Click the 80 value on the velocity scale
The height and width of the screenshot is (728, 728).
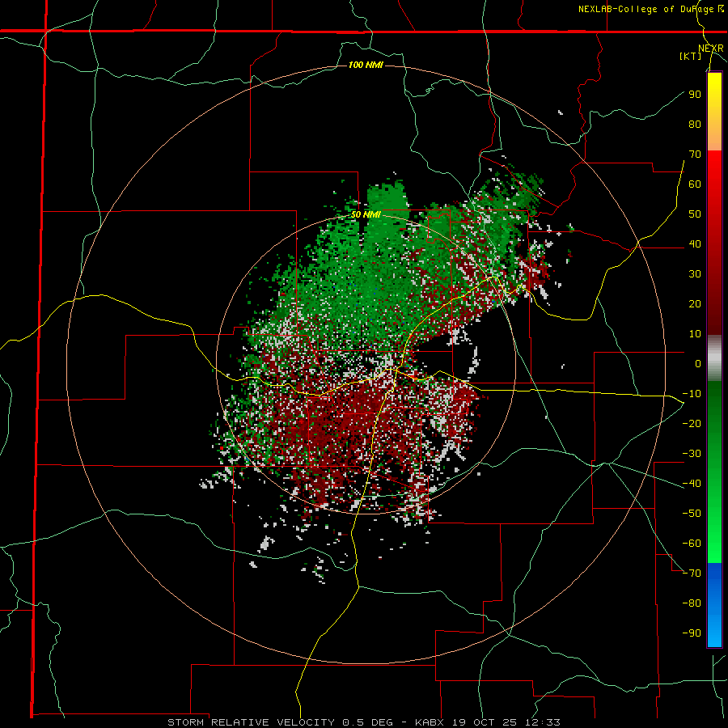pyautogui.click(x=695, y=124)
